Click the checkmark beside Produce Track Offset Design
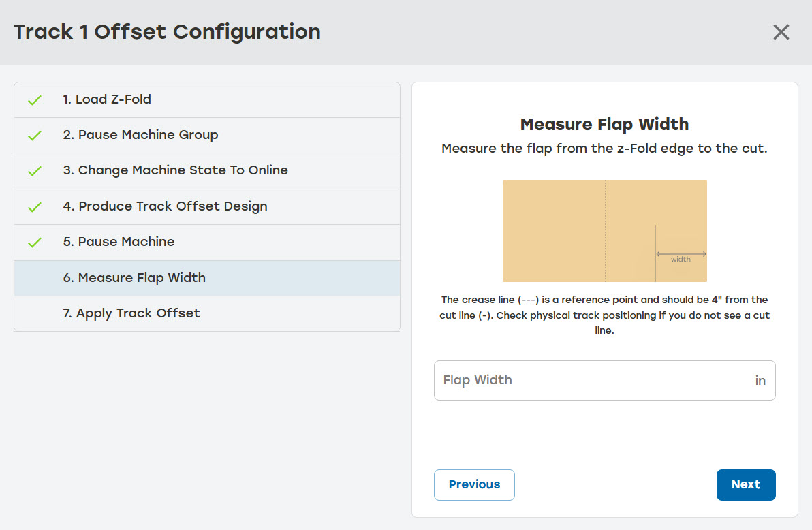This screenshot has height=530, width=812. tap(35, 207)
